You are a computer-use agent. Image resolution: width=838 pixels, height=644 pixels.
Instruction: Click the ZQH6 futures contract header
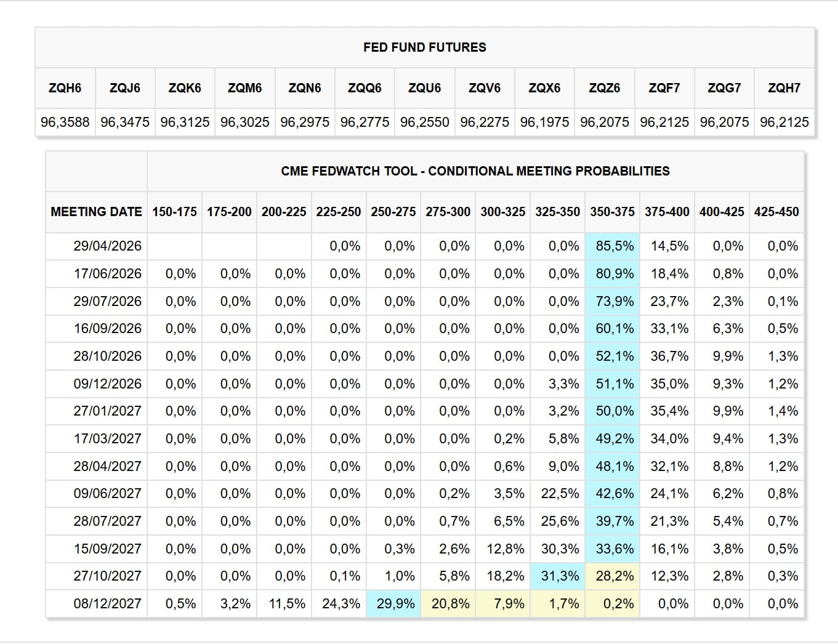click(65, 88)
